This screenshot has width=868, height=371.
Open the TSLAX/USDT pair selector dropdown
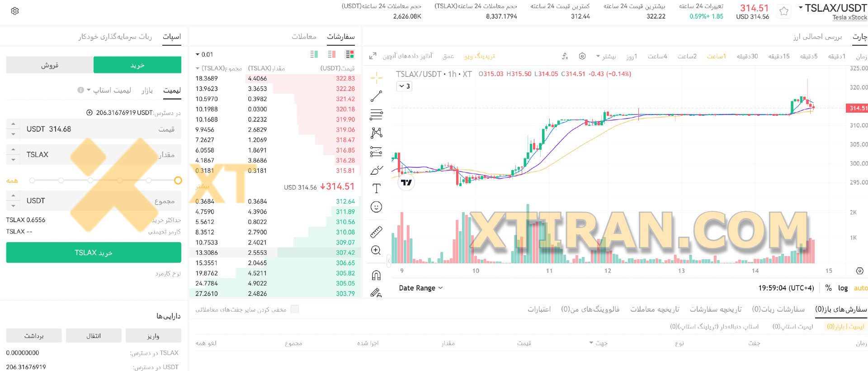point(801,8)
